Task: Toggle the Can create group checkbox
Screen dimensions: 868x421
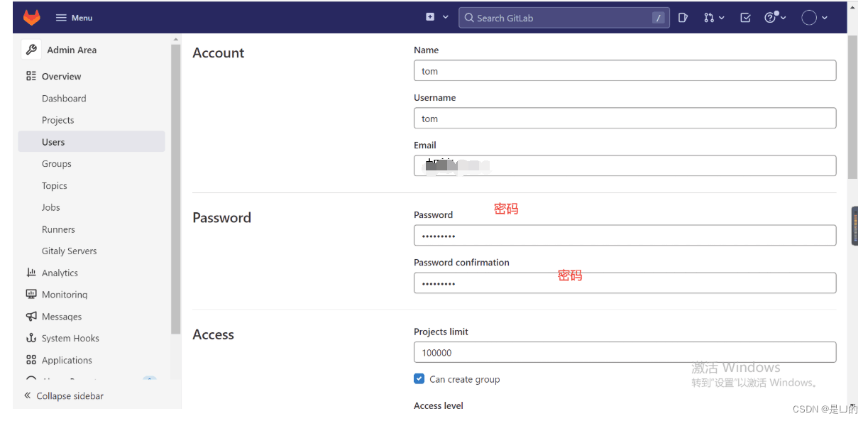Action: click(x=419, y=378)
